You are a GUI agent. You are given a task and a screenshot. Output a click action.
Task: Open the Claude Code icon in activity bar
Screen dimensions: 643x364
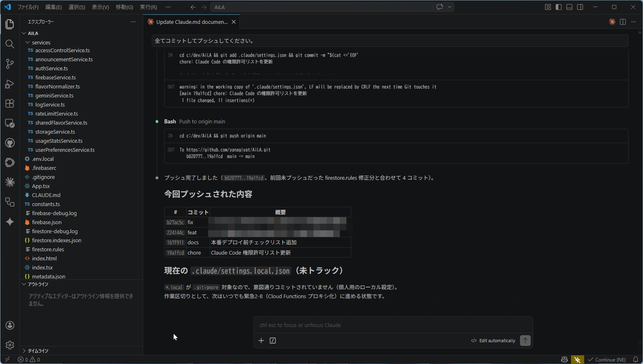tap(10, 182)
